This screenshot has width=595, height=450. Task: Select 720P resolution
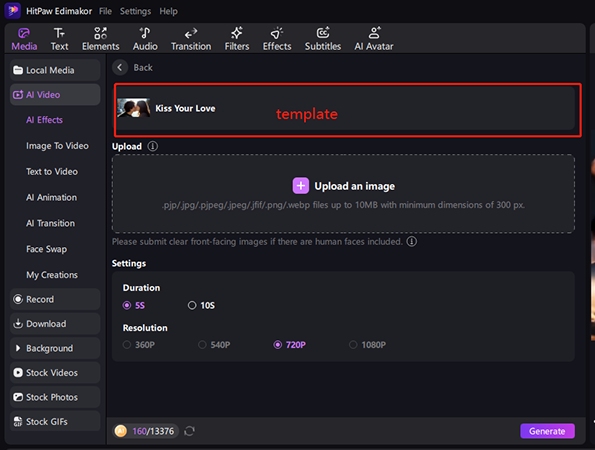pos(290,345)
